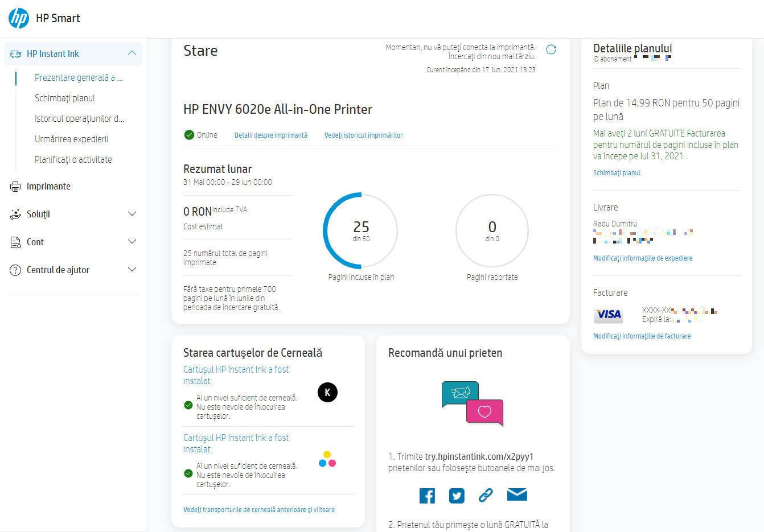Open Planificați o activitate in sidebar
The image size is (764, 532).
tap(73, 159)
